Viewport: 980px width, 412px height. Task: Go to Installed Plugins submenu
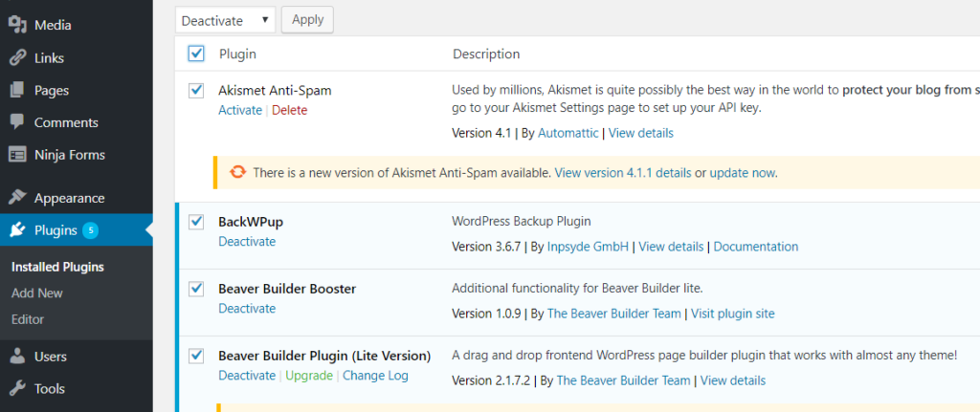click(57, 267)
